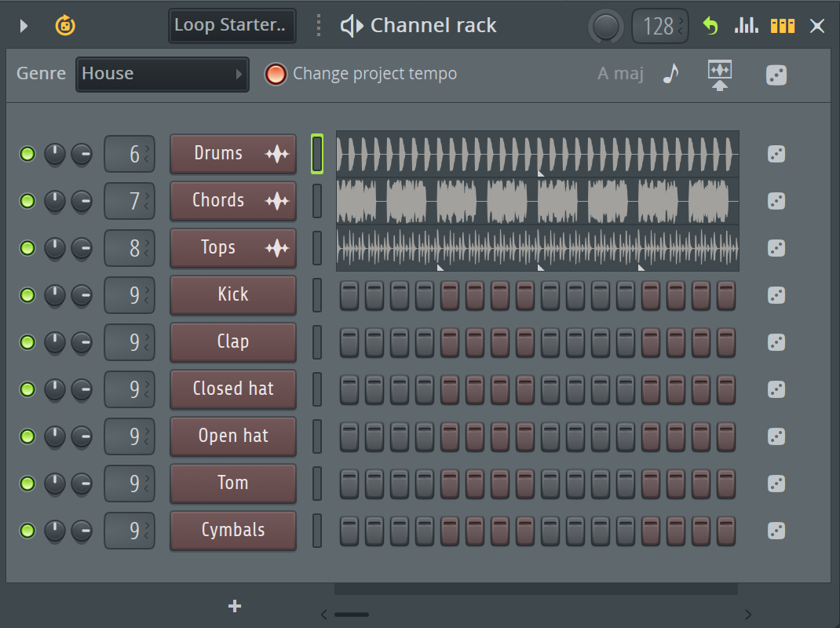The width and height of the screenshot is (840, 628).
Task: Click the send-to-playlist waveform arrow icon
Action: coord(719,75)
